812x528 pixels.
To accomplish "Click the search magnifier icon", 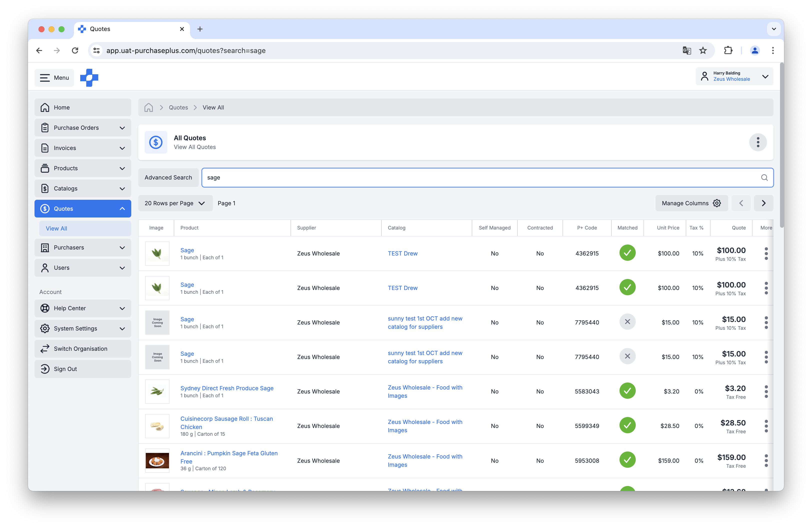I will pyautogui.click(x=764, y=178).
